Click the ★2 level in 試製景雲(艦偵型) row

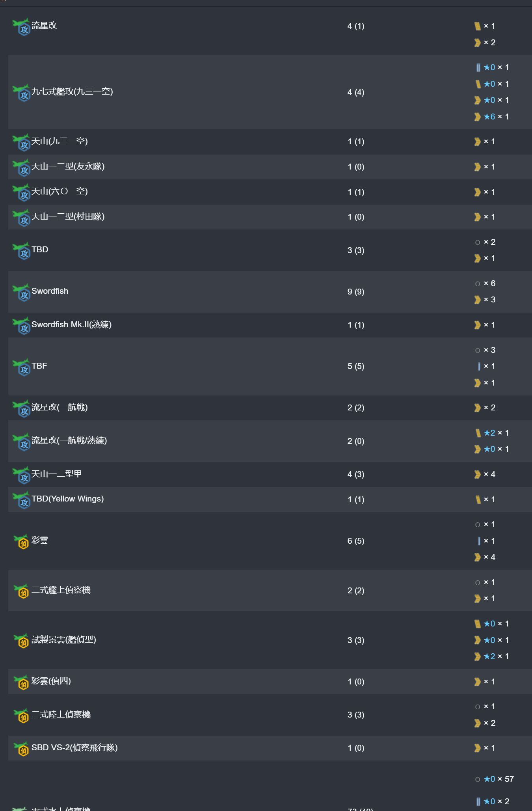click(x=489, y=656)
